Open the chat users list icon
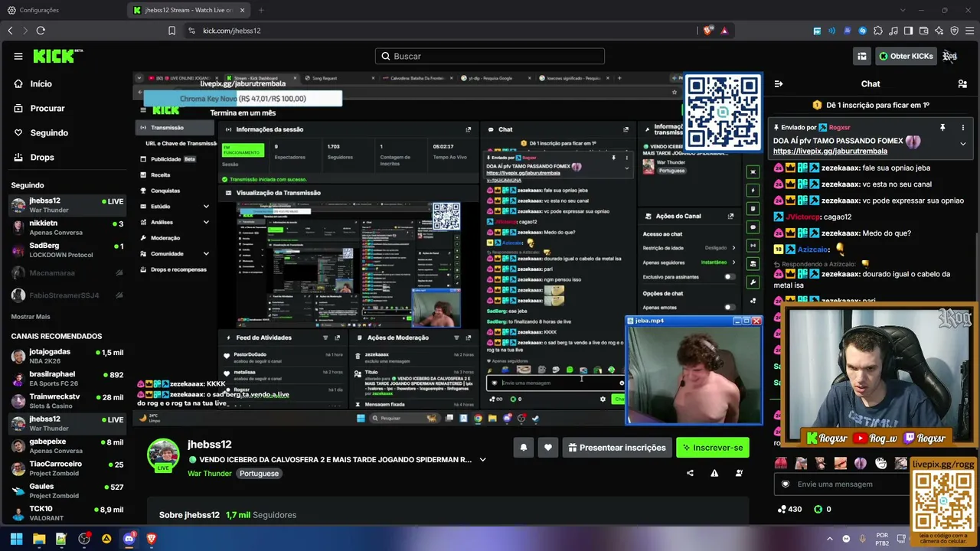This screenshot has width=980, height=551. point(963,84)
